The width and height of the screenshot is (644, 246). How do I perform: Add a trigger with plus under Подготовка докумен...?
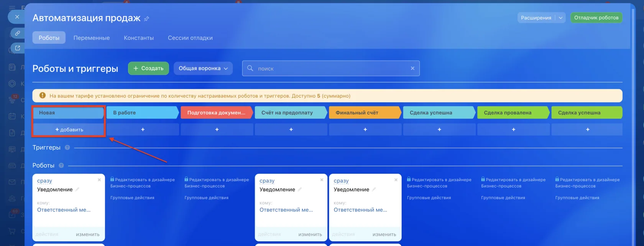click(217, 130)
